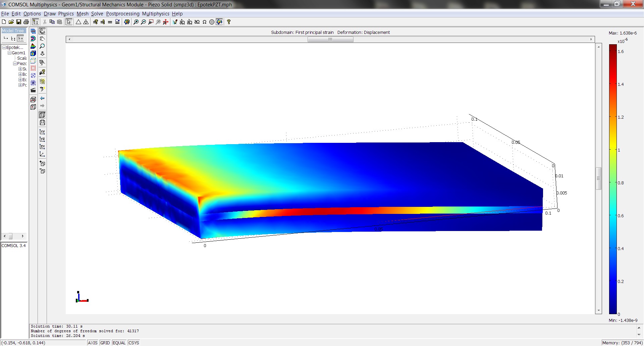Image resolution: width=644 pixels, height=346 pixels.
Task: Toggle the Model Tree panel toolbar button
Action: coord(35,22)
